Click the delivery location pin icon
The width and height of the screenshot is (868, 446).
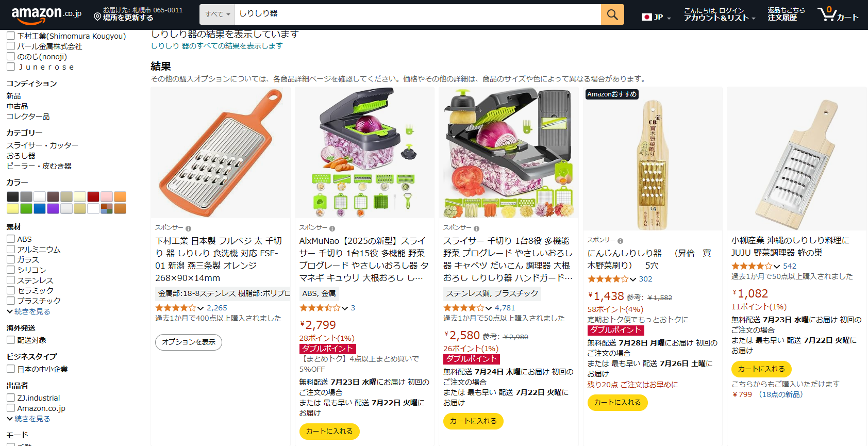tap(97, 17)
